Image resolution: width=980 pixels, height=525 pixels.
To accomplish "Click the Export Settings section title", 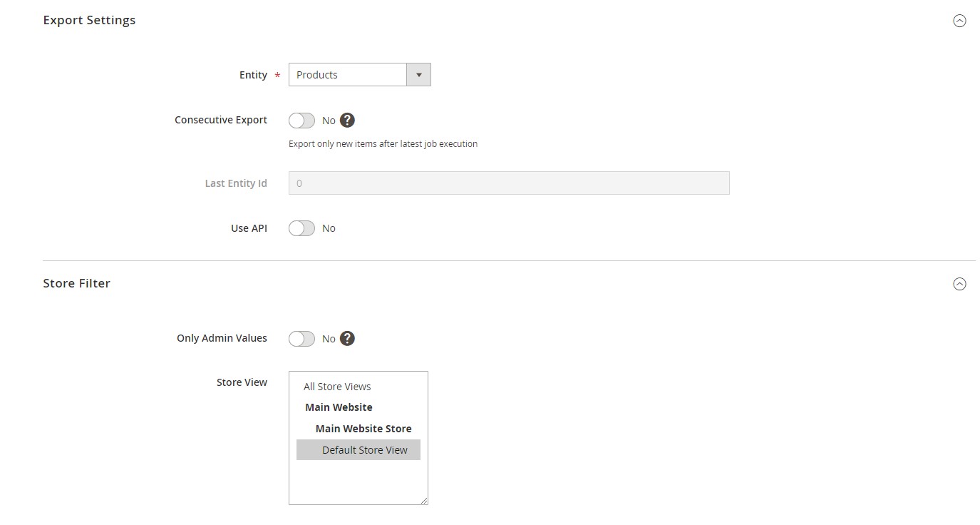I will (x=89, y=20).
